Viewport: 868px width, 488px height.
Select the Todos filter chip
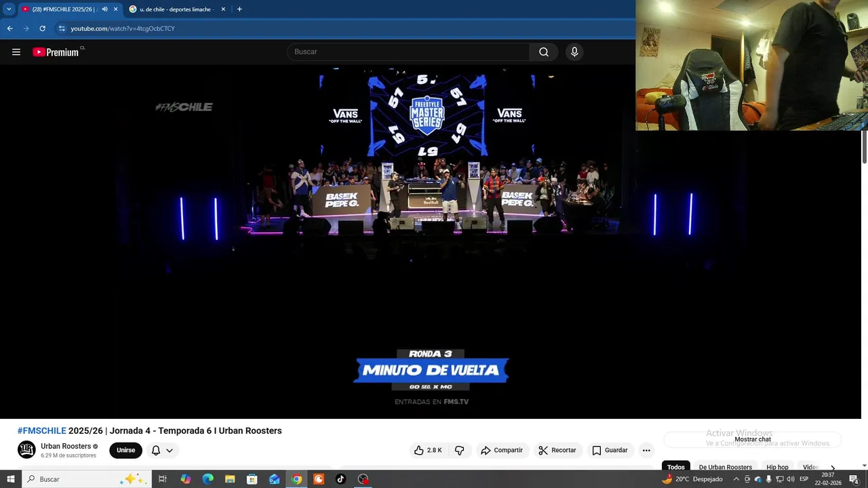676,467
